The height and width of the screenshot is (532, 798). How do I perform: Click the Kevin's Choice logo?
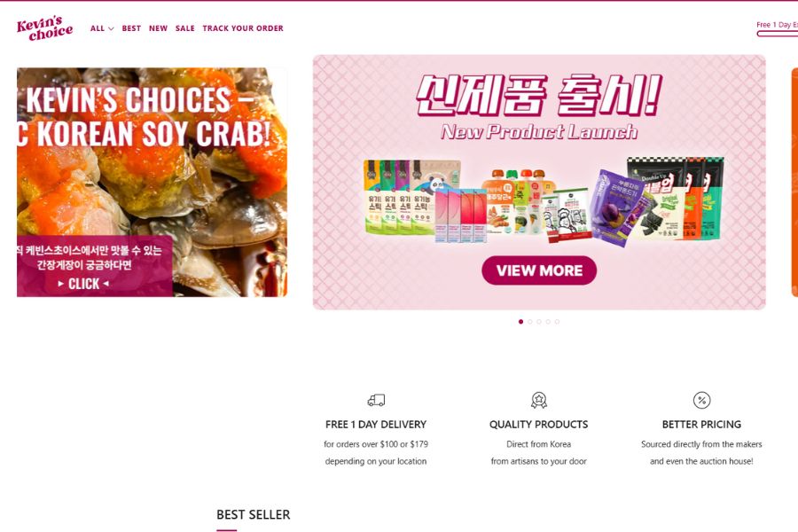point(45,28)
